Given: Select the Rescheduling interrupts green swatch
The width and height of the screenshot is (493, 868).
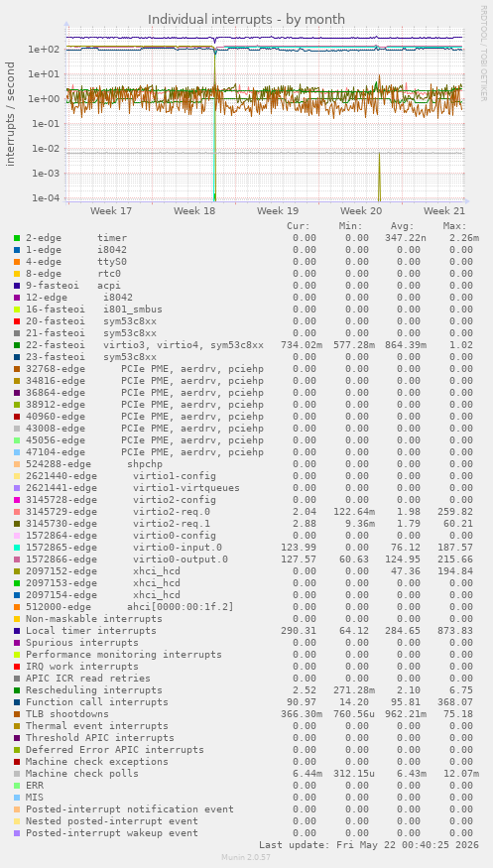Looking at the screenshot, I should [17, 690].
